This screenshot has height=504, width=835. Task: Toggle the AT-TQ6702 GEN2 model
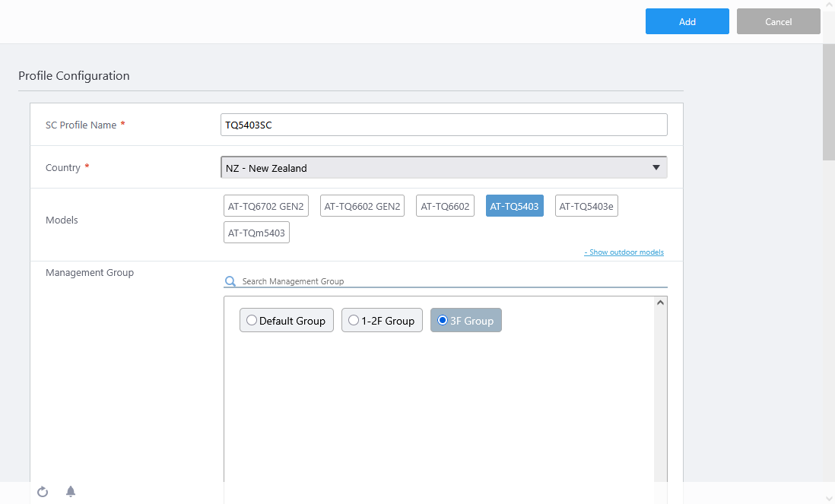point(266,206)
